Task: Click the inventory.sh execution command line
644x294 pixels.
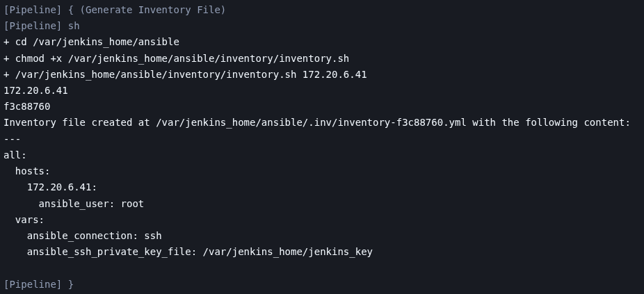Action: (x=185, y=74)
